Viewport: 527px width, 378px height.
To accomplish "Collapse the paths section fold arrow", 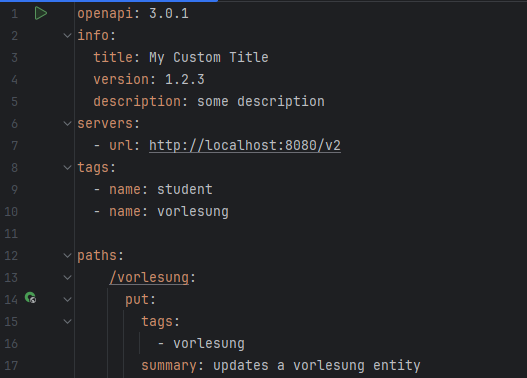I will [x=68, y=256].
